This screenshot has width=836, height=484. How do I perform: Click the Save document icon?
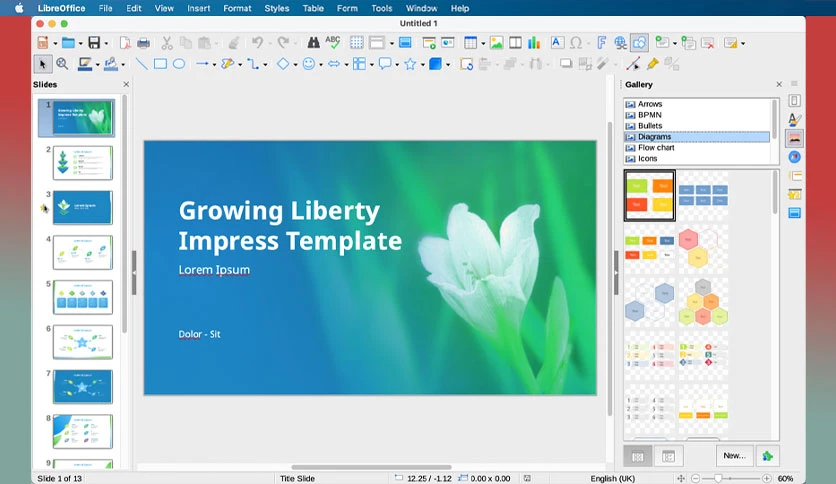[94, 43]
